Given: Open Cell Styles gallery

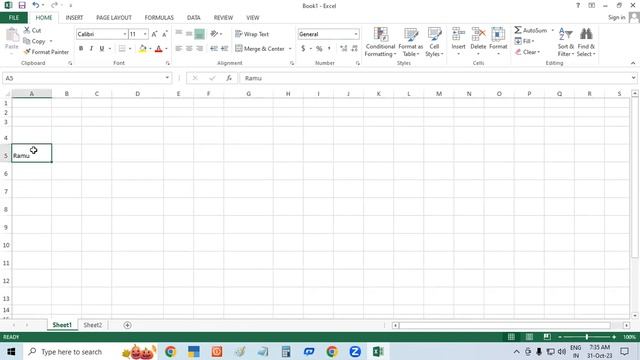Looking at the screenshot, I should [434, 42].
